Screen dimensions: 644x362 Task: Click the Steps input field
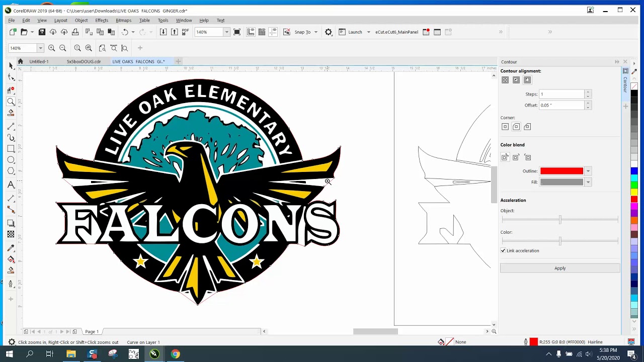tap(561, 94)
